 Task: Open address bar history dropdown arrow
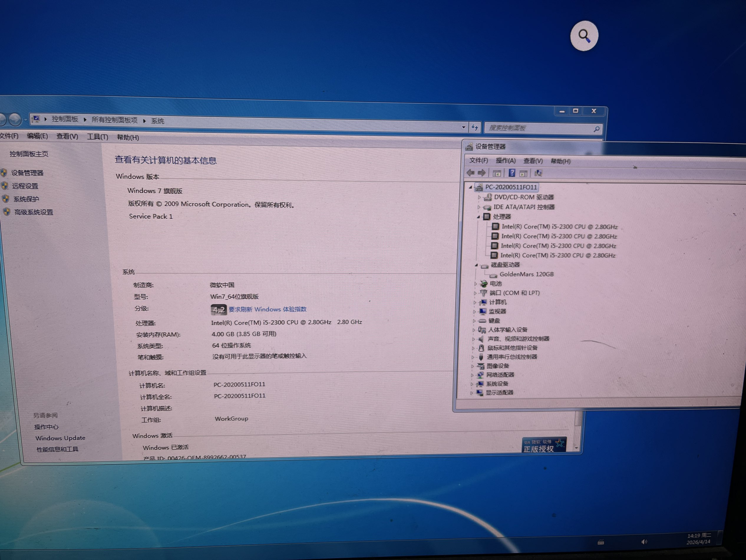(x=463, y=128)
